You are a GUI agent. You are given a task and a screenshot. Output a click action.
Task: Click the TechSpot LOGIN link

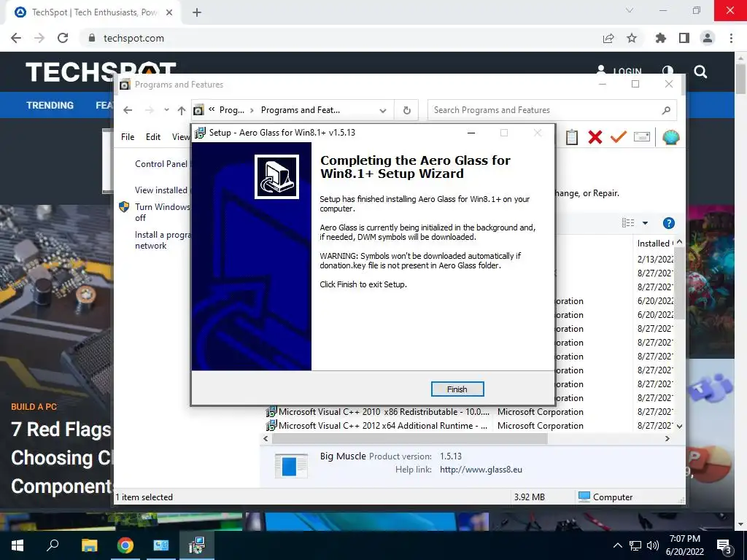pos(619,69)
